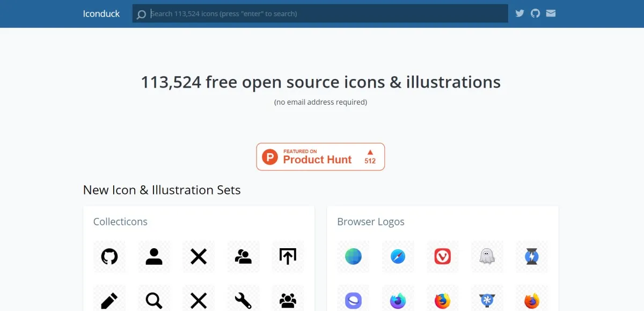Image resolution: width=644 pixels, height=311 pixels.
Task: Select the wrench icon in Collecticons
Action: pos(243,300)
